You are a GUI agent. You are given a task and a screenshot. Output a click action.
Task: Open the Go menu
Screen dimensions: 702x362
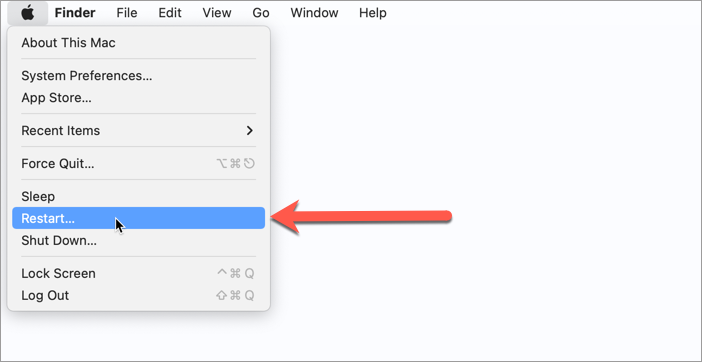(261, 13)
